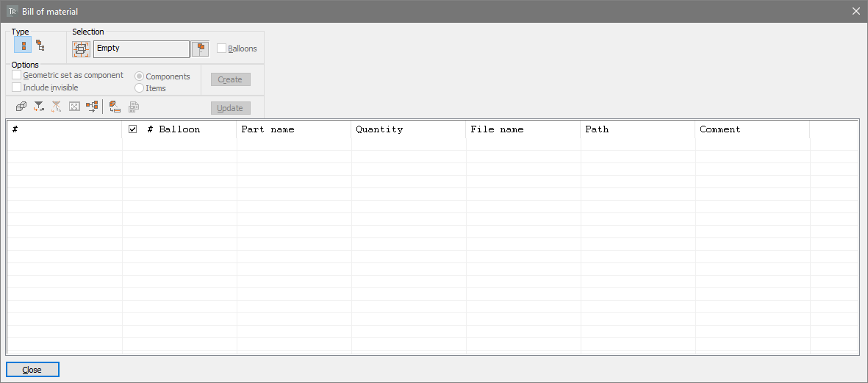This screenshot has width=868, height=383.
Task: Click the save document toolbar icon
Action: (x=133, y=107)
